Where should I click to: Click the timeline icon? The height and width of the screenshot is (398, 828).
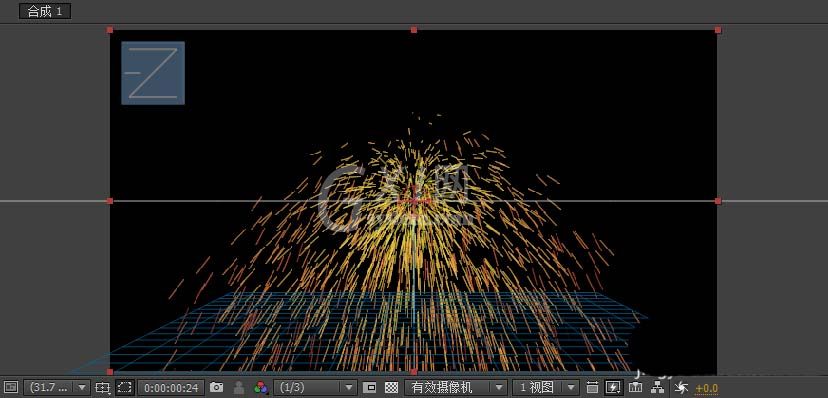click(x=636, y=387)
